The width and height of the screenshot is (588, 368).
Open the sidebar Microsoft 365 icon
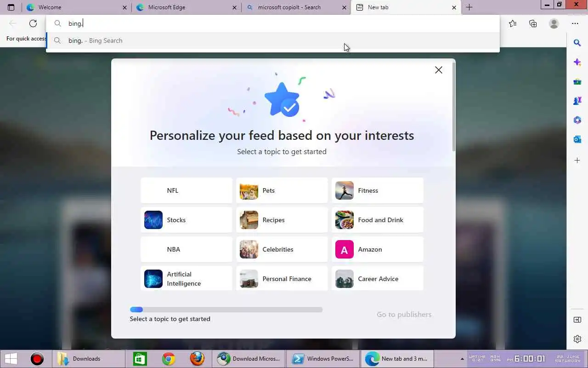[577, 120]
